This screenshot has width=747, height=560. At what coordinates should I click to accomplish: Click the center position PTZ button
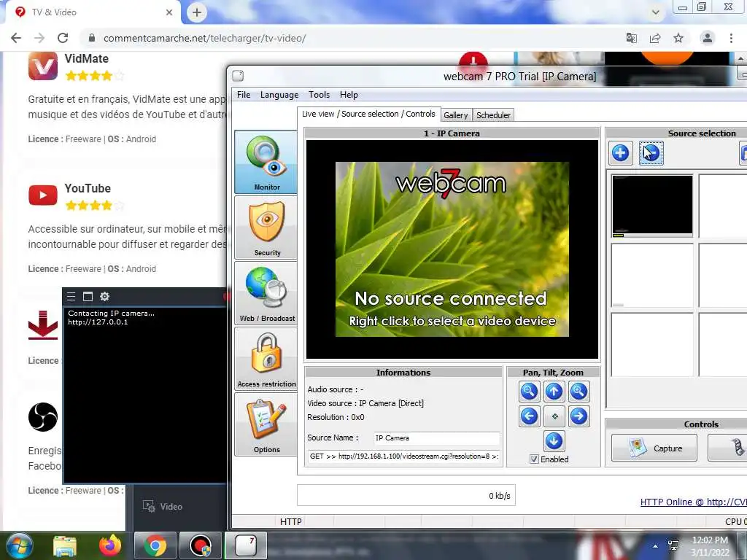pos(554,416)
